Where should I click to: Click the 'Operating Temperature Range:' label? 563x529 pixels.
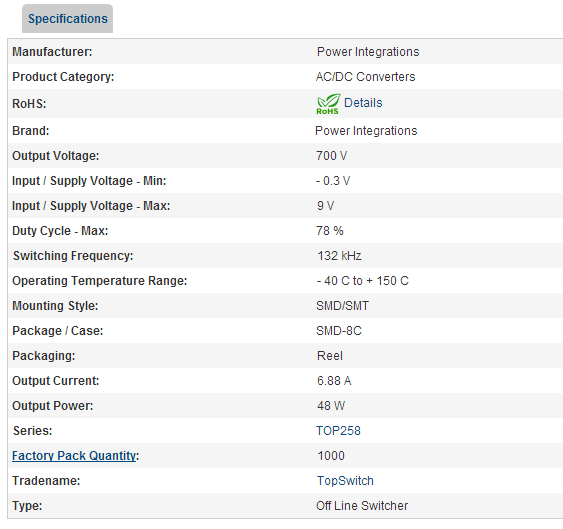coord(100,281)
